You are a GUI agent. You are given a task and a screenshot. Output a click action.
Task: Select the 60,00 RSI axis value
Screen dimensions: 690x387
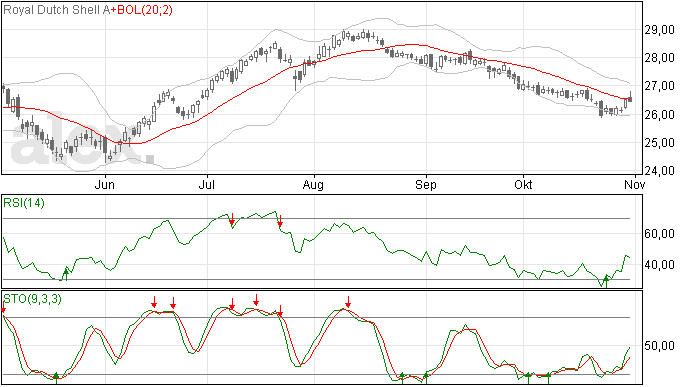(659, 234)
